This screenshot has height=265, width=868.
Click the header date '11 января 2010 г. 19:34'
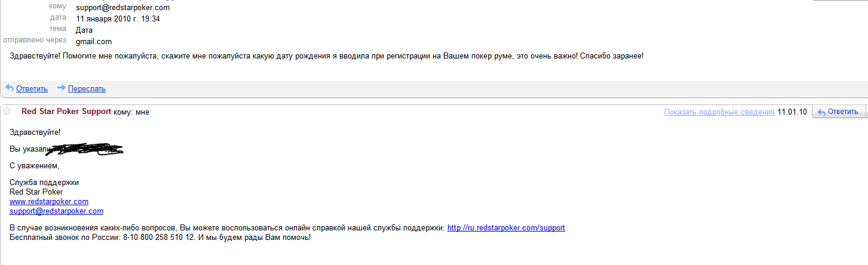pyautogui.click(x=118, y=19)
